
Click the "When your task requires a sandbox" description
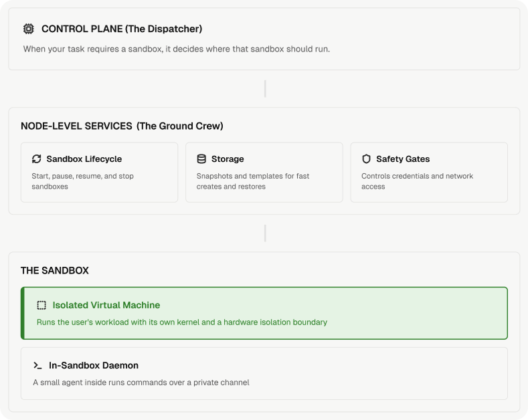point(177,49)
